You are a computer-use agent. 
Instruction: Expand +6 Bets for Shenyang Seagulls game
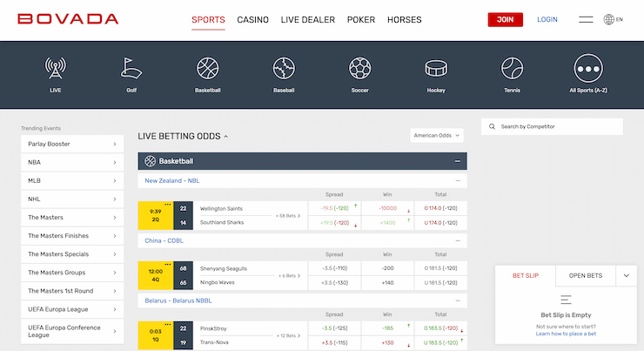289,276
